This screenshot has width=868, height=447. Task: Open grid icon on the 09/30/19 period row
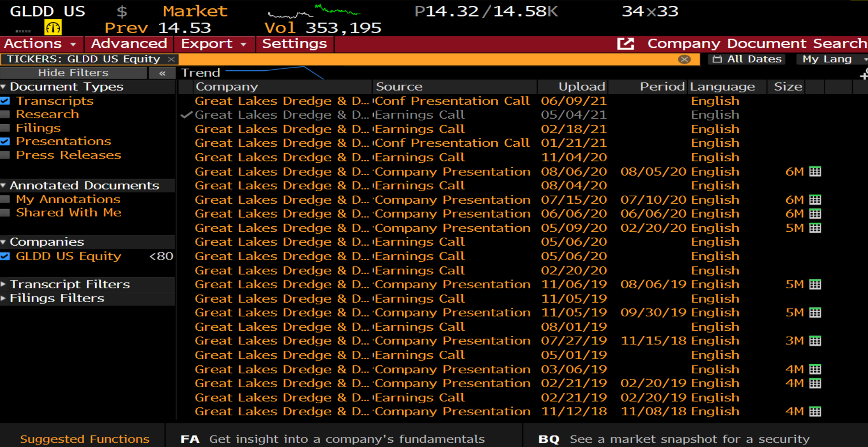click(815, 313)
